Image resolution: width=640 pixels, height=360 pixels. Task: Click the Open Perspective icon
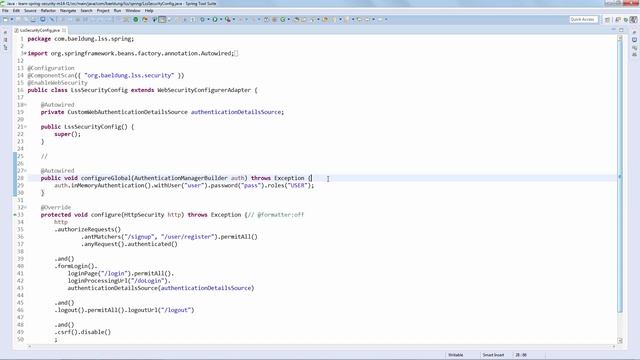coord(607,20)
